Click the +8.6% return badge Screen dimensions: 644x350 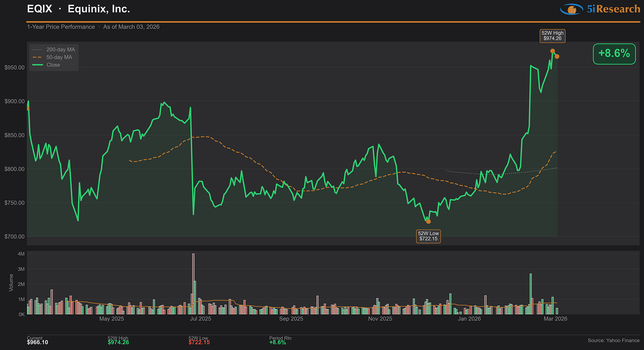point(613,53)
